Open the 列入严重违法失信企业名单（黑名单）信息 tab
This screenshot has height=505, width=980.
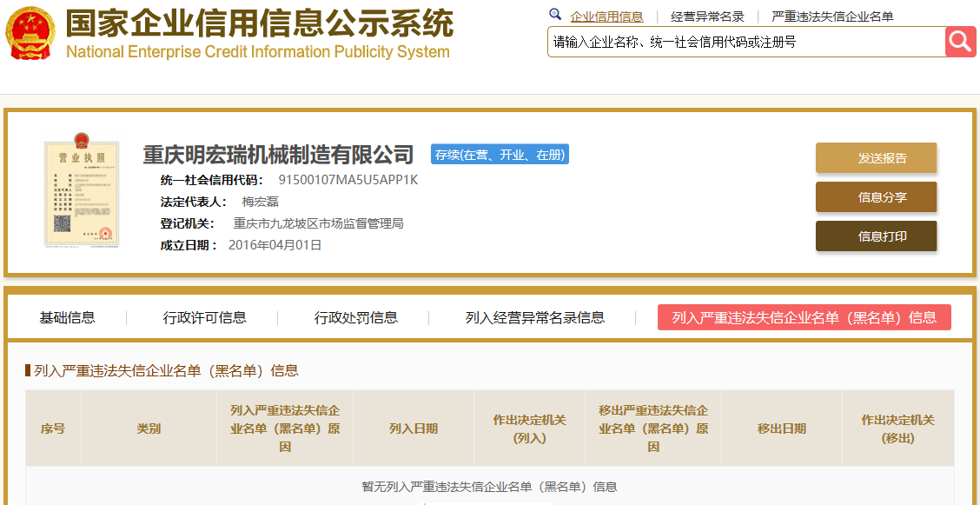[805, 317]
